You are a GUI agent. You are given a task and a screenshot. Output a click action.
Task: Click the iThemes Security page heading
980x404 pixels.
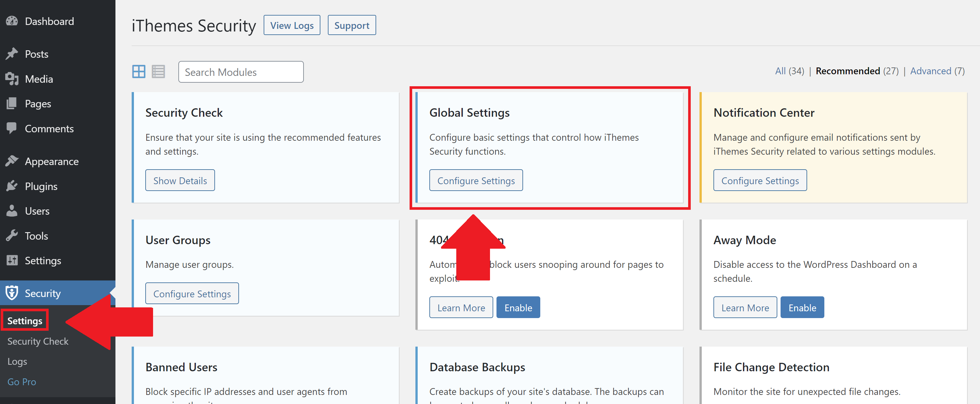pos(194,26)
